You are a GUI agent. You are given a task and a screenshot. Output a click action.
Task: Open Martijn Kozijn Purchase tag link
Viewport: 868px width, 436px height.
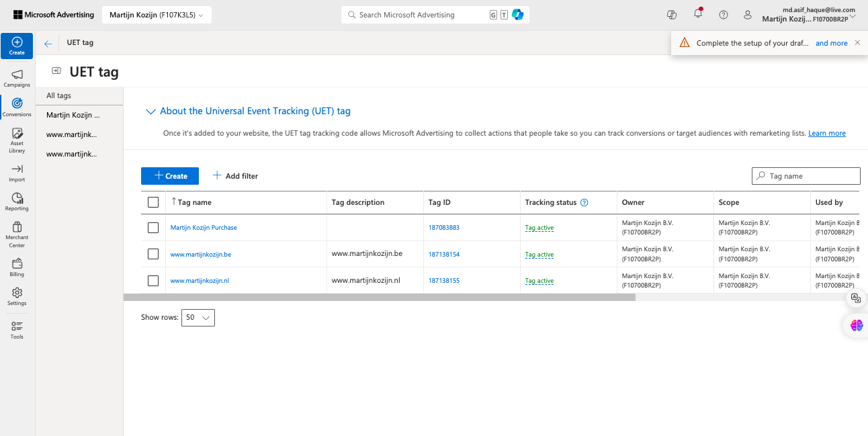click(x=204, y=228)
